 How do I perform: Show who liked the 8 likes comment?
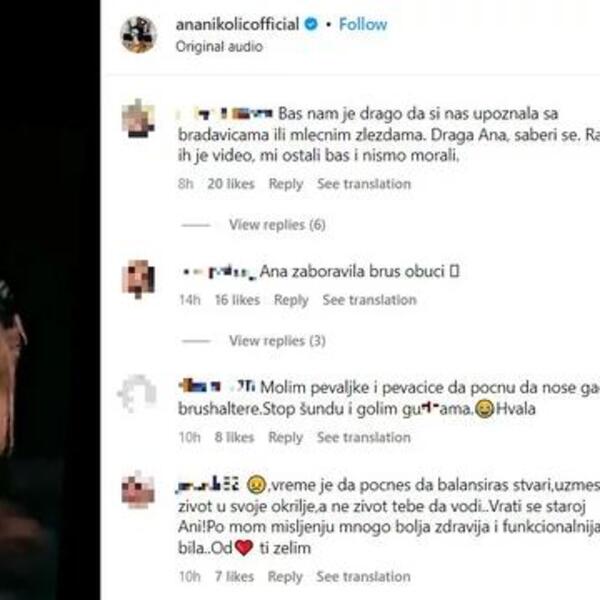pos(234,437)
